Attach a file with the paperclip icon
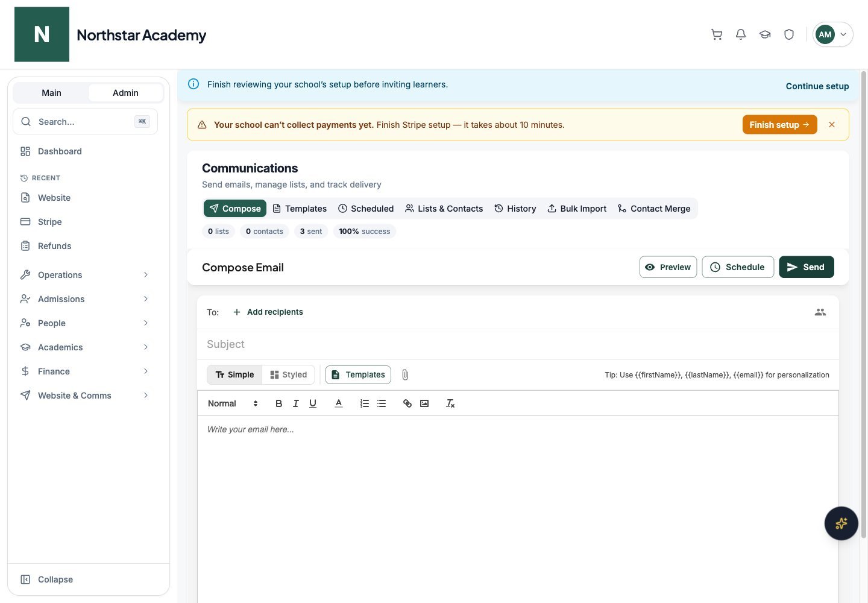868x603 pixels. [x=405, y=374]
